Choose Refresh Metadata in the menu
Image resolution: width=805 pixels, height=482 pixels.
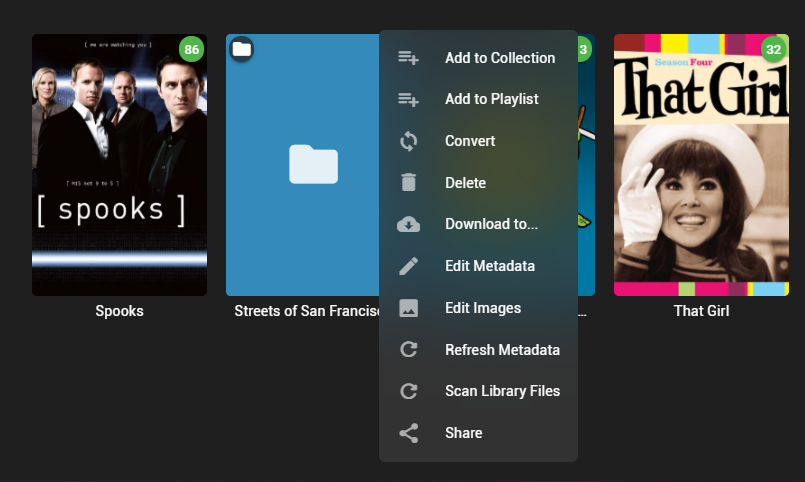click(478, 350)
